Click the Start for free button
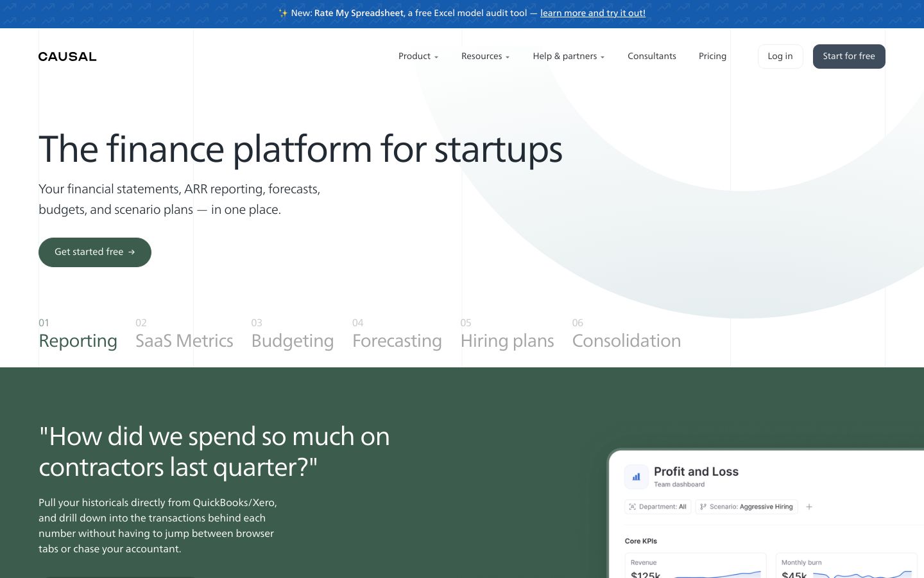924x578 pixels. point(849,57)
